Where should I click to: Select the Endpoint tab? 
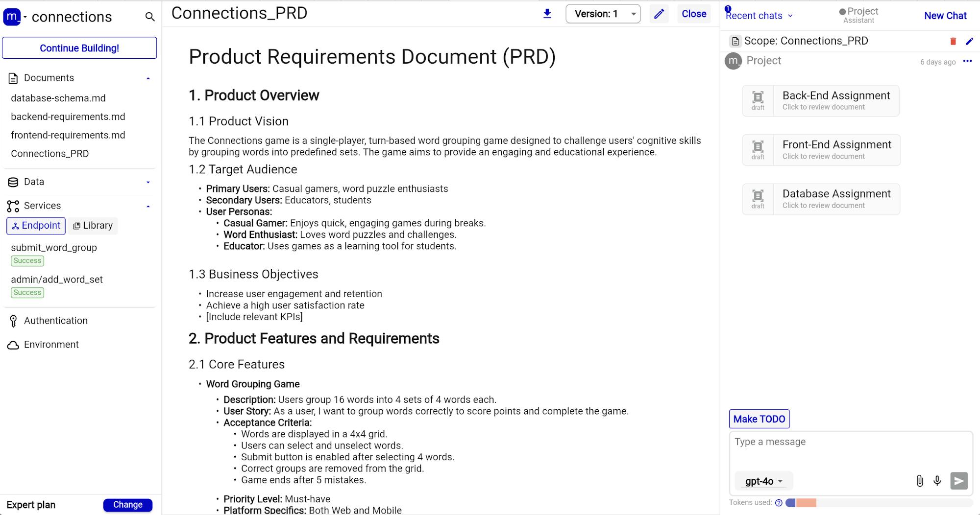point(36,226)
